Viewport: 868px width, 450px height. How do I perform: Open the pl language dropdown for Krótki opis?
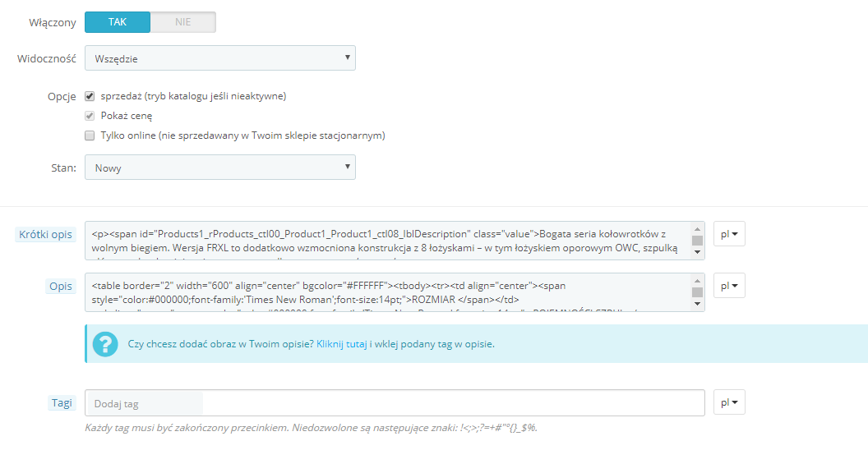click(x=729, y=235)
